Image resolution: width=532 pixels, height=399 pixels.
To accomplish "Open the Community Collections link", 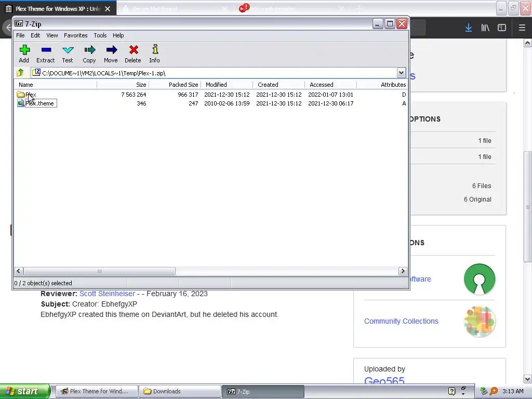I will click(401, 321).
